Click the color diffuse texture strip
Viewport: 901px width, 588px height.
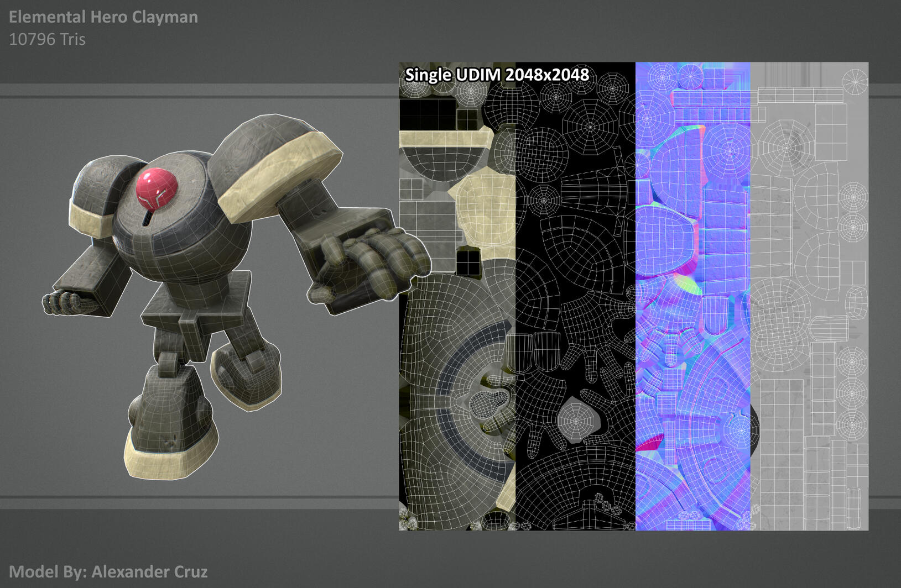(457, 296)
